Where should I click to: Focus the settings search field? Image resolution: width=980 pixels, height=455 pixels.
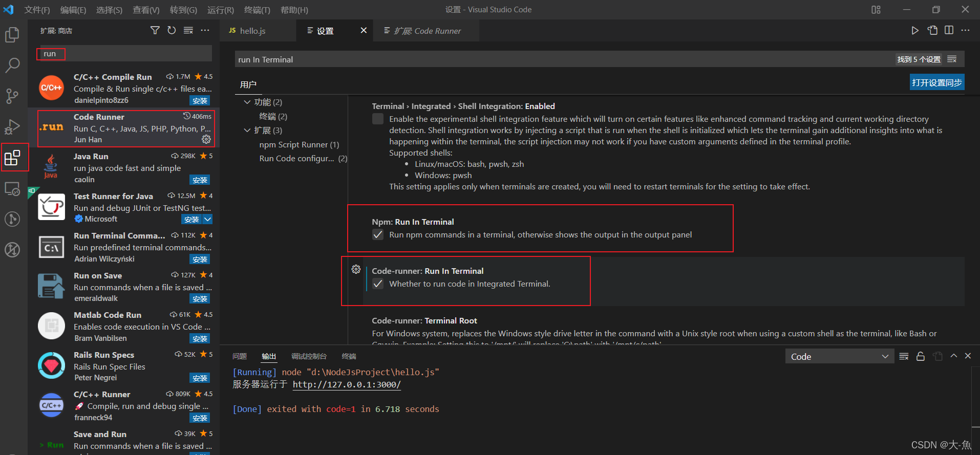click(563, 59)
